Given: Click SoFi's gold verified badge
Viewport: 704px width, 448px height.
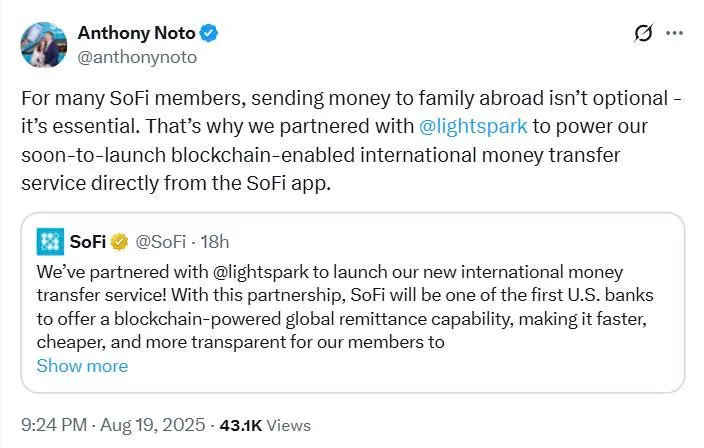Looking at the screenshot, I should click(119, 242).
